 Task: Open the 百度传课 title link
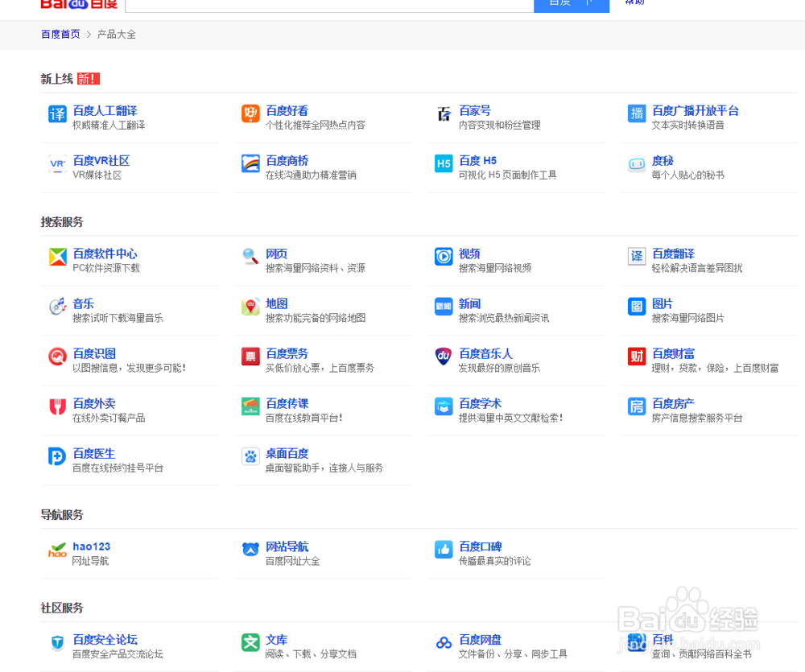click(x=287, y=403)
